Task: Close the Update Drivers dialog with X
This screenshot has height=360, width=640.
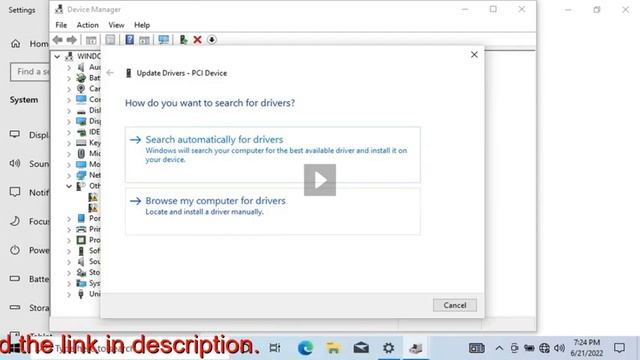Action: [474, 54]
